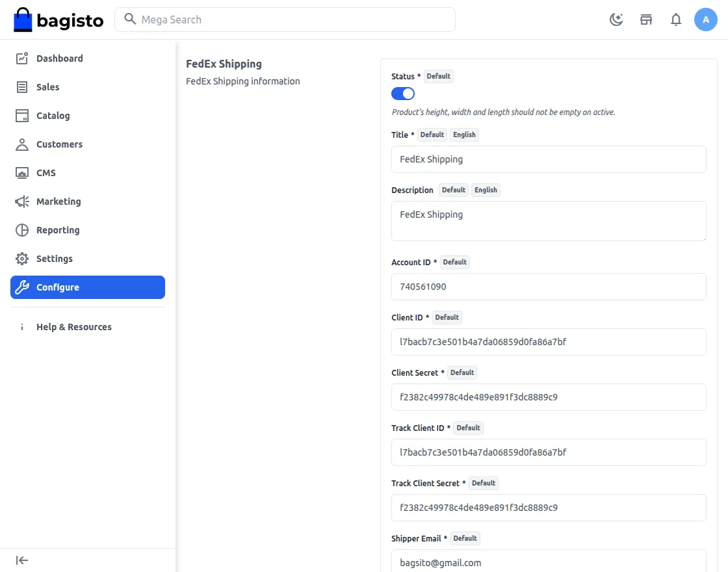
Task: Disable the FedEx Status toggle
Action: click(402, 94)
